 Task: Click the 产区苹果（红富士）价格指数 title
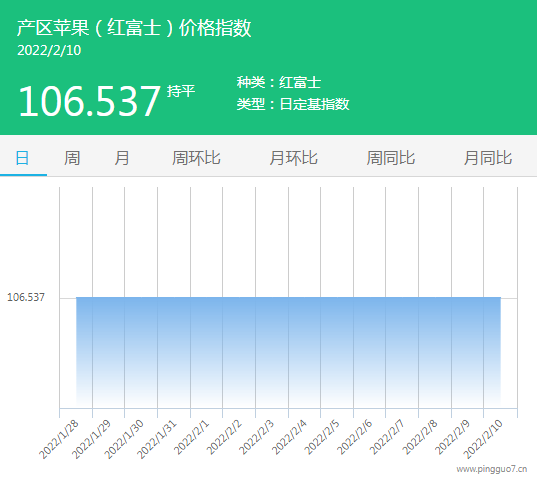click(134, 28)
